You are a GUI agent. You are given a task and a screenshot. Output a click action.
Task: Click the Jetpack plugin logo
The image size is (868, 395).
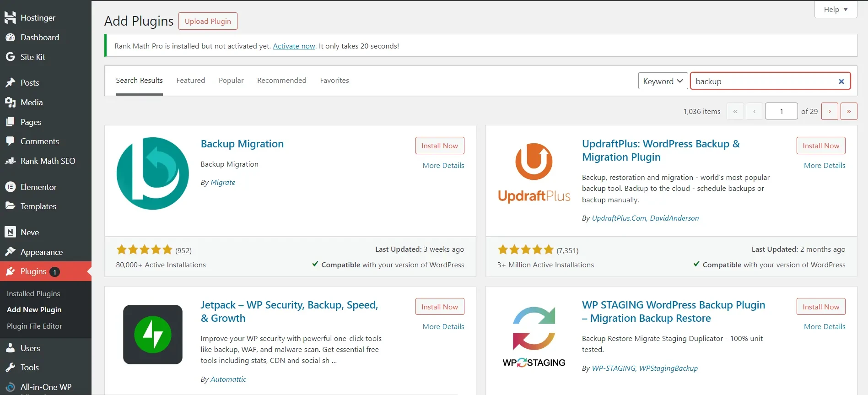(x=153, y=335)
